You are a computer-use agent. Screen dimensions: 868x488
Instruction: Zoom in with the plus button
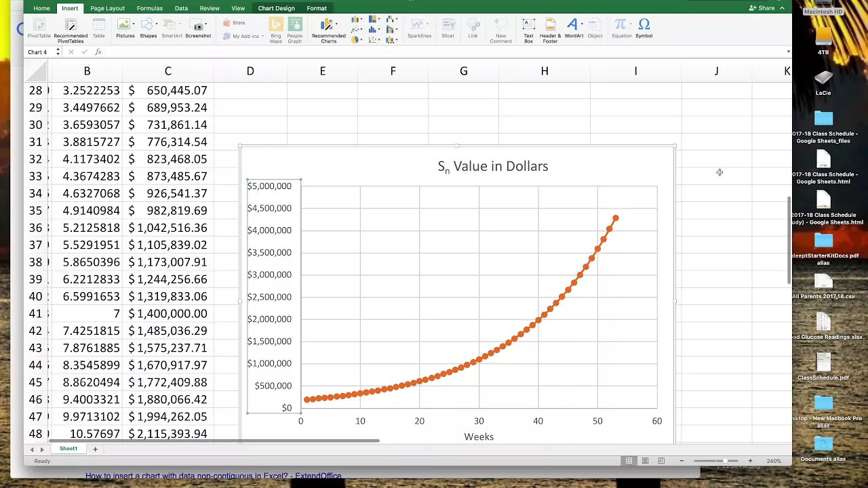coord(750,461)
